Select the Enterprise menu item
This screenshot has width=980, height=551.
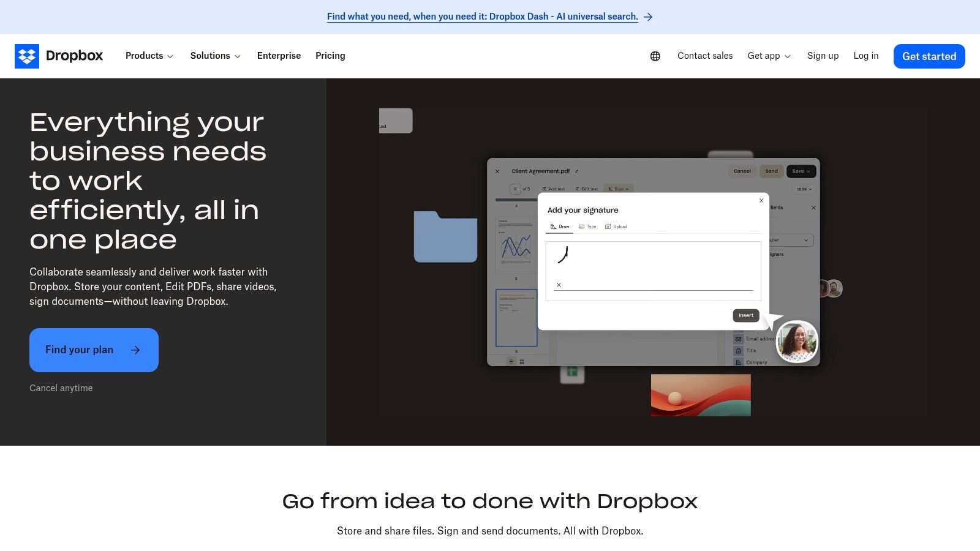279,56
